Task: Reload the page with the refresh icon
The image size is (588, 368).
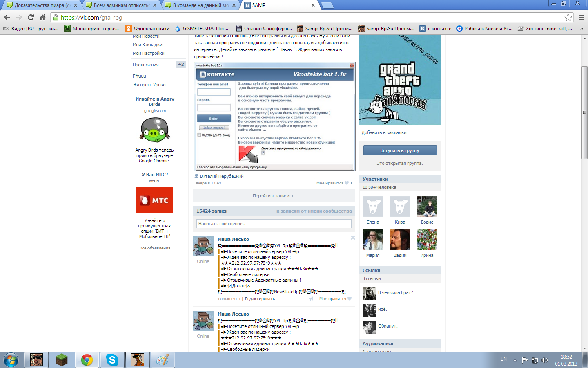Action: [x=31, y=18]
